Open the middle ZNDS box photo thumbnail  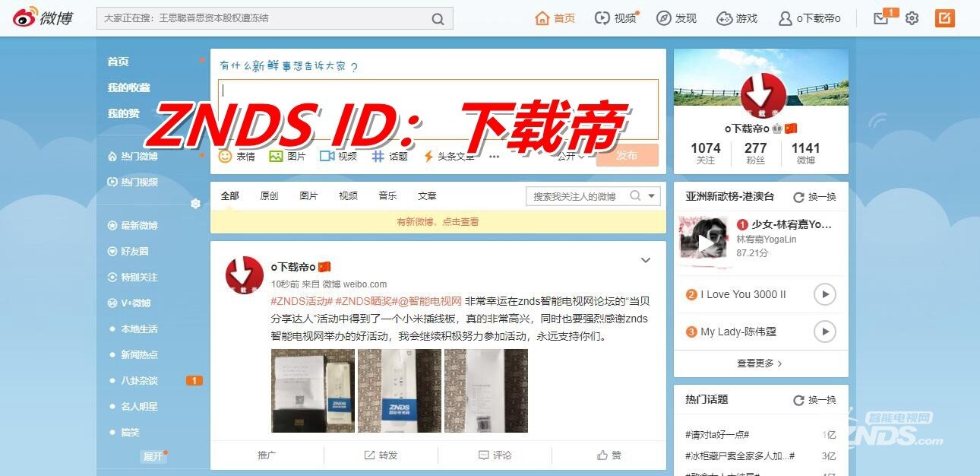400,391
